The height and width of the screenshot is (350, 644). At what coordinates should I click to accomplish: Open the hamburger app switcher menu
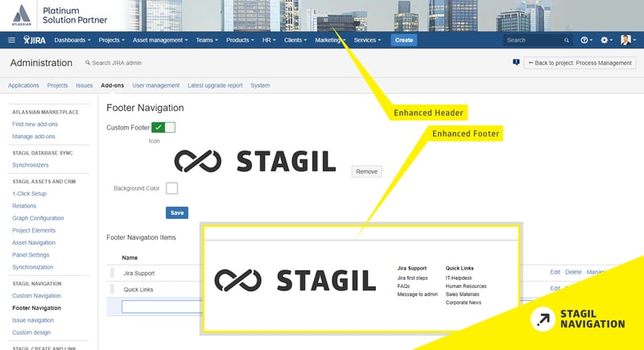point(11,40)
